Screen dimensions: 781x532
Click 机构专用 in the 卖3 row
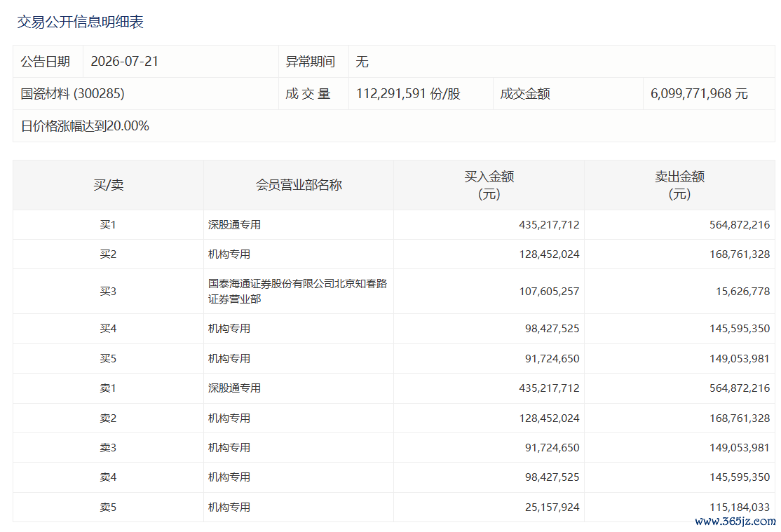(229, 448)
